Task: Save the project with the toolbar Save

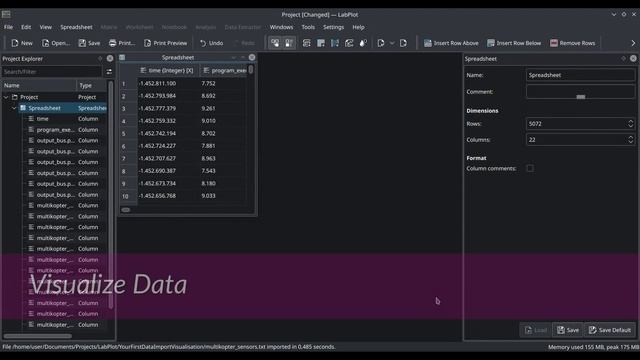Action: [89, 43]
